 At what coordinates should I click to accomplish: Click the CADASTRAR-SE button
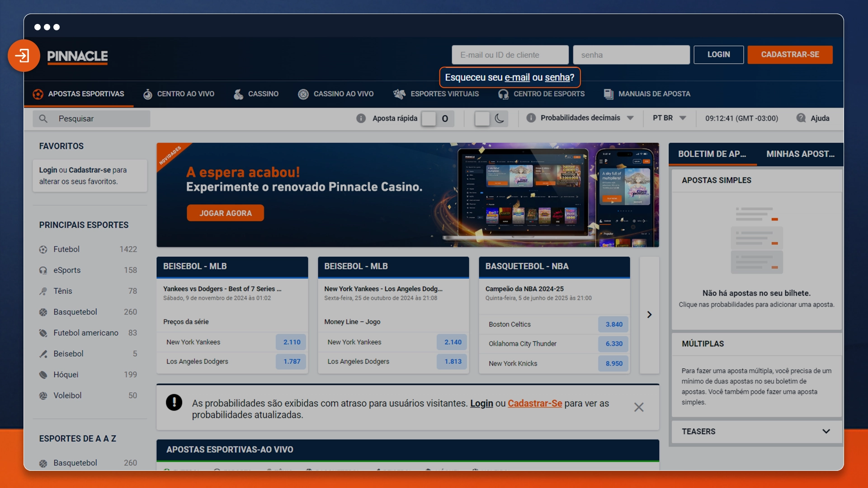[790, 55]
